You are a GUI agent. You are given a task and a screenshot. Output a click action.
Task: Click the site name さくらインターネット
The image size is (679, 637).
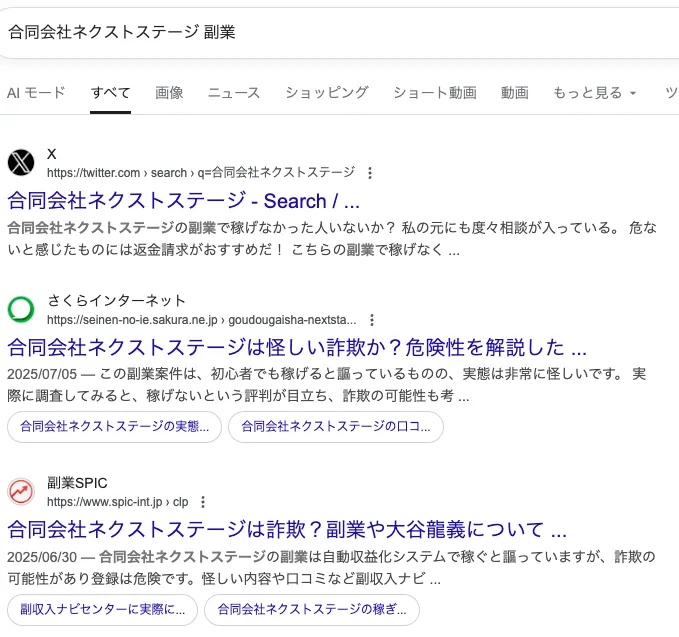(116, 300)
